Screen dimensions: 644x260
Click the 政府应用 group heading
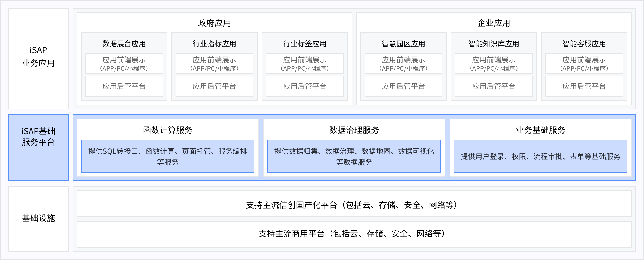tap(214, 23)
